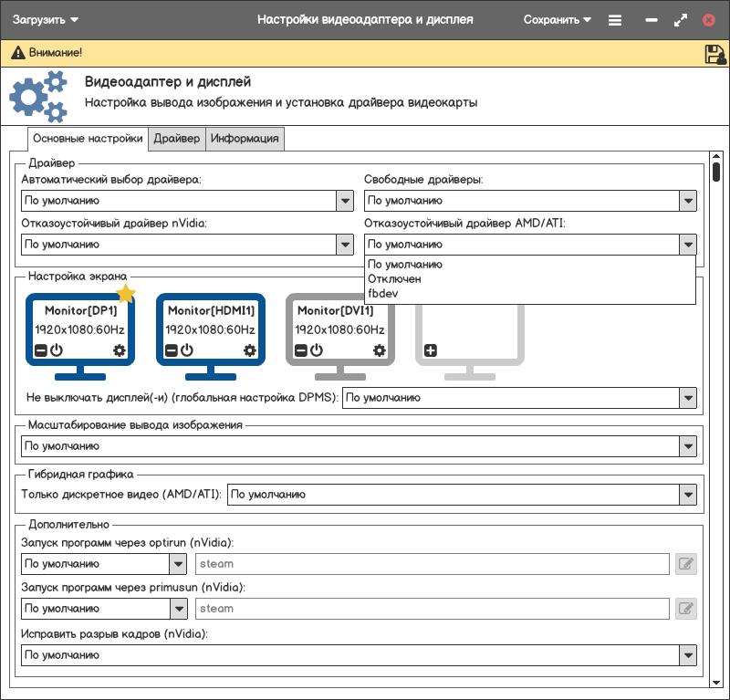
Task: Remove Monitor[DVI1] with its minus icon
Action: point(300,350)
